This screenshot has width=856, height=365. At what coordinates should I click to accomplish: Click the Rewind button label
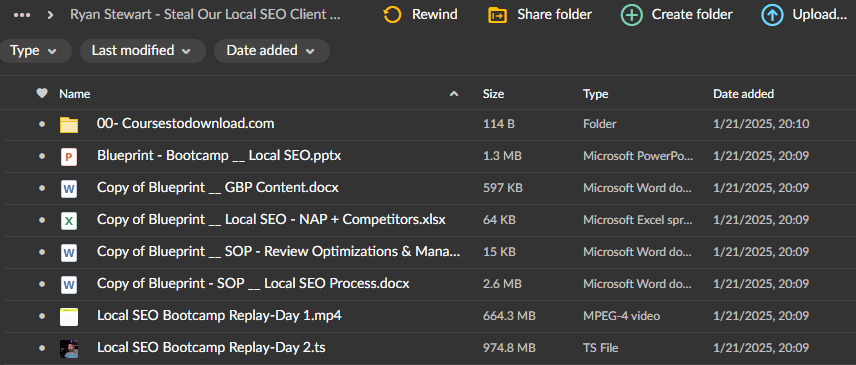pos(435,15)
